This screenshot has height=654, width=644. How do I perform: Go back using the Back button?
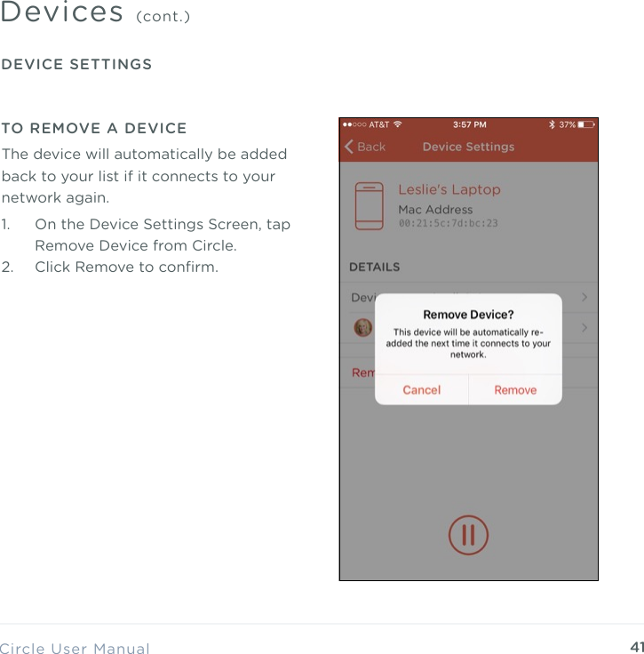[x=365, y=147]
